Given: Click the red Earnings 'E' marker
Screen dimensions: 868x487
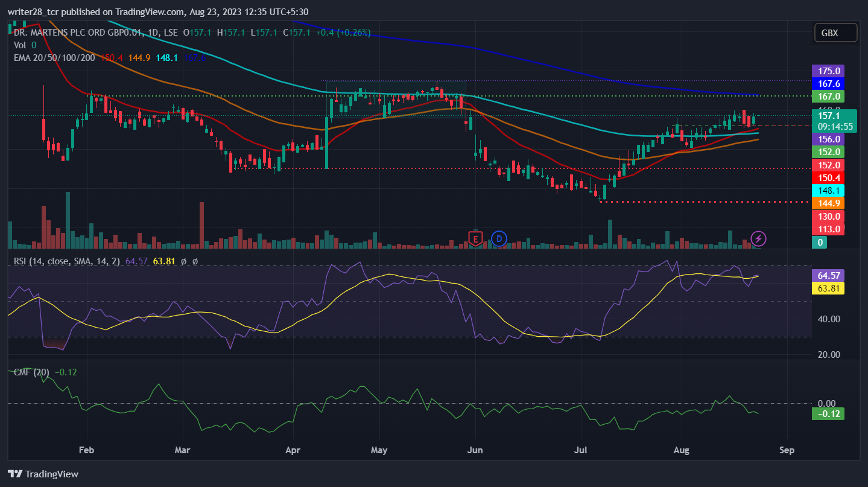Looking at the screenshot, I should tap(477, 238).
